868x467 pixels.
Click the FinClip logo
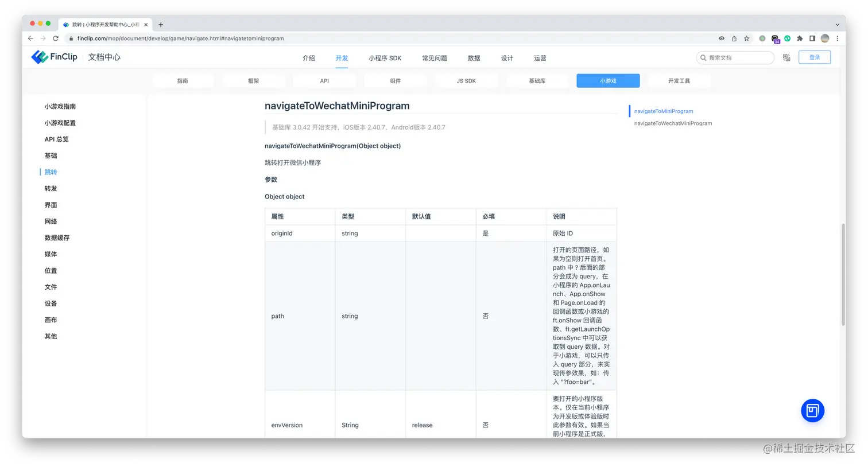tap(55, 57)
